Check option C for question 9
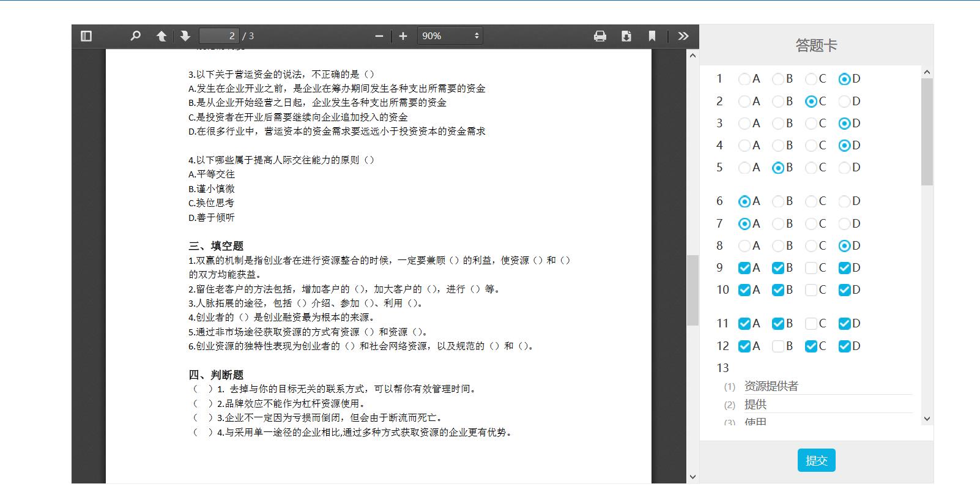 811,268
